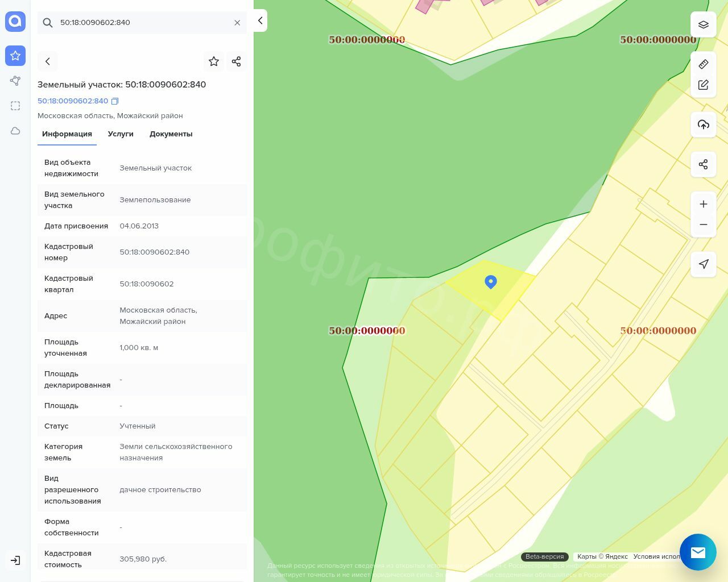Open the mail chat button

click(x=698, y=552)
